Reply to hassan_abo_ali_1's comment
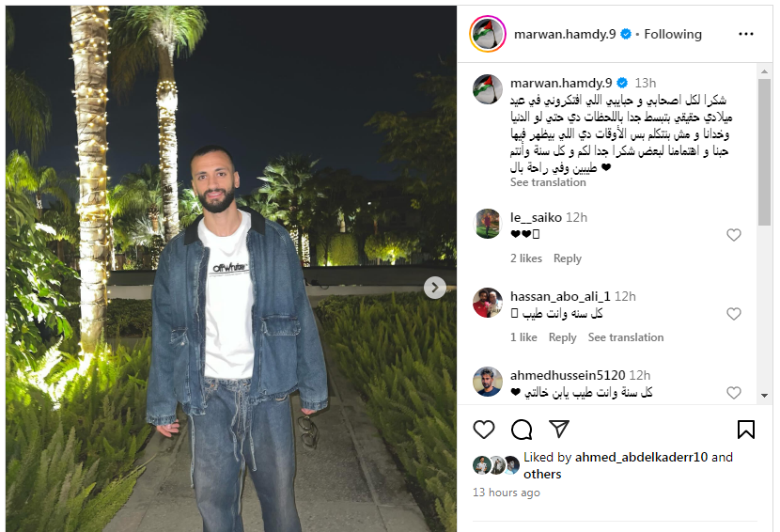Image resolution: width=780 pixels, height=532 pixels. pos(562,337)
